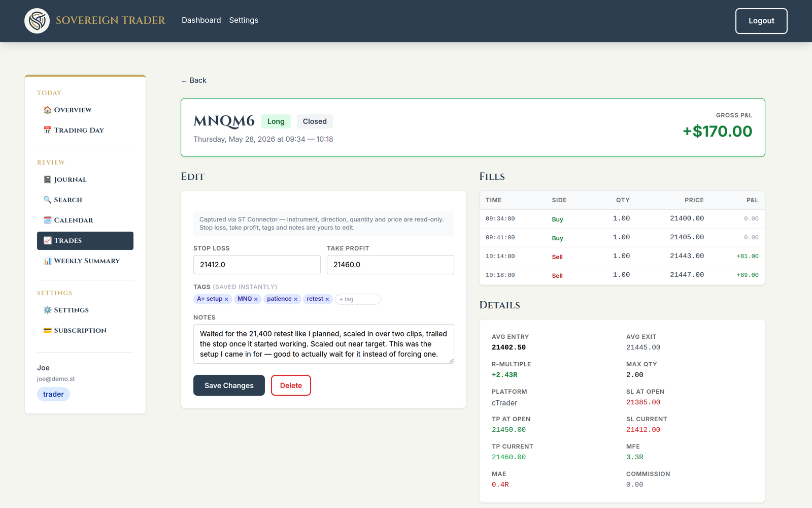Click the Notes textarea resize handle
The height and width of the screenshot is (508, 812).
pyautogui.click(x=451, y=361)
